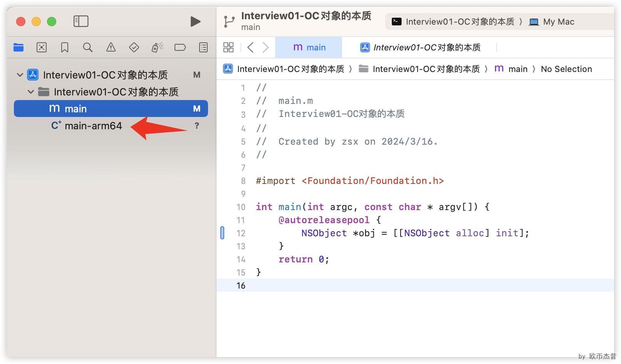This screenshot has width=621, height=364.
Task: Click the Run play button
Action: [x=195, y=22]
